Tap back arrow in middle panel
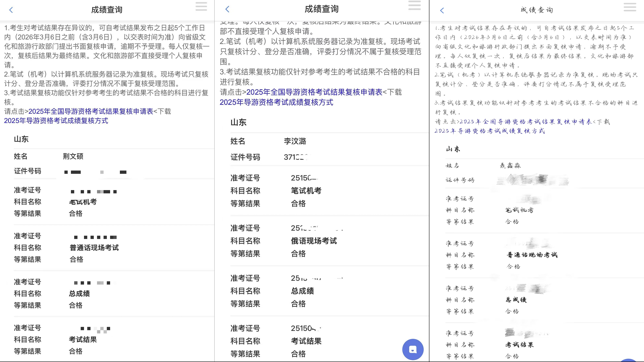Viewport: 644px width, 362px height. pos(227,9)
